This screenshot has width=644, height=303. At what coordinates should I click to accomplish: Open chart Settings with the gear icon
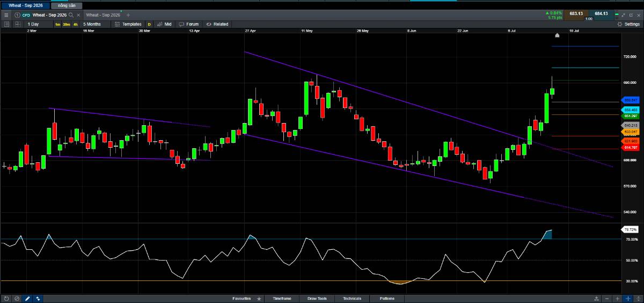tap(620, 24)
